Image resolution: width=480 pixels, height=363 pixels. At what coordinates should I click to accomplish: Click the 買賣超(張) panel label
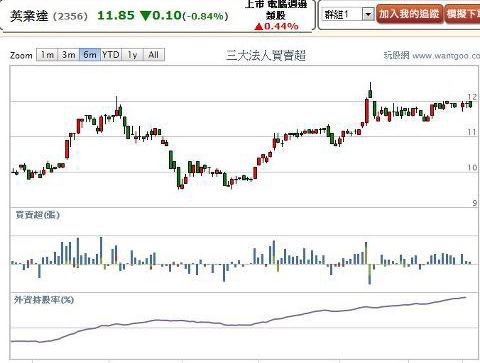pos(38,215)
